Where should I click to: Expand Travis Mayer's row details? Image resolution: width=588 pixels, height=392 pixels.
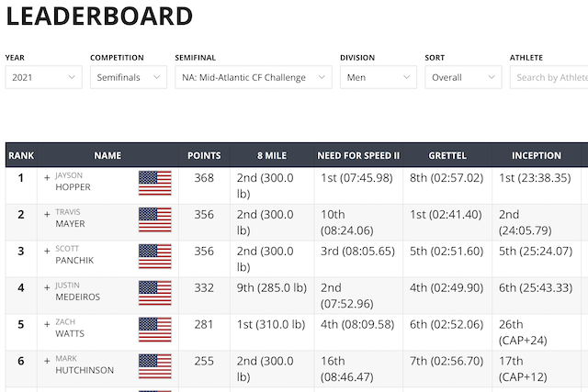pos(47,215)
